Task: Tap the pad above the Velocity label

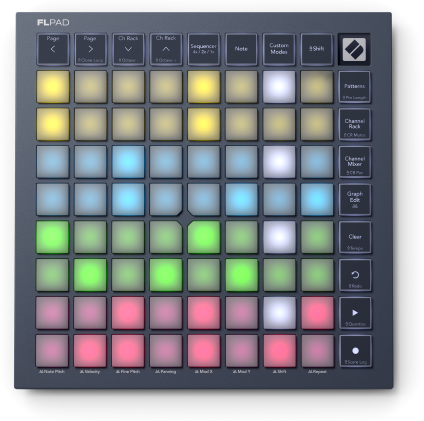Action: pos(90,351)
